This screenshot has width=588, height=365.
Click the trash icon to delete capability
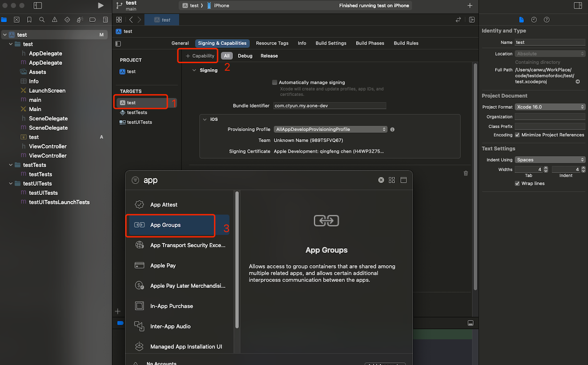(466, 173)
